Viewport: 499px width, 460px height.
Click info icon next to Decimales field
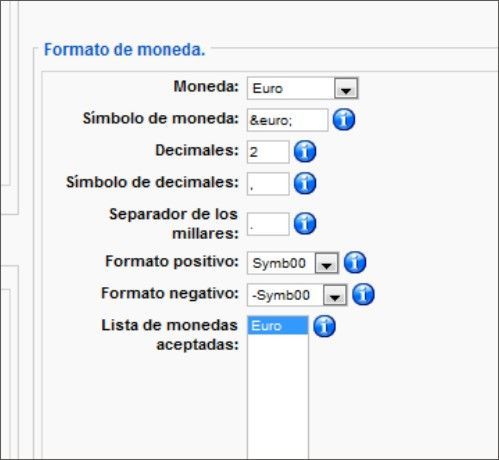tap(305, 151)
